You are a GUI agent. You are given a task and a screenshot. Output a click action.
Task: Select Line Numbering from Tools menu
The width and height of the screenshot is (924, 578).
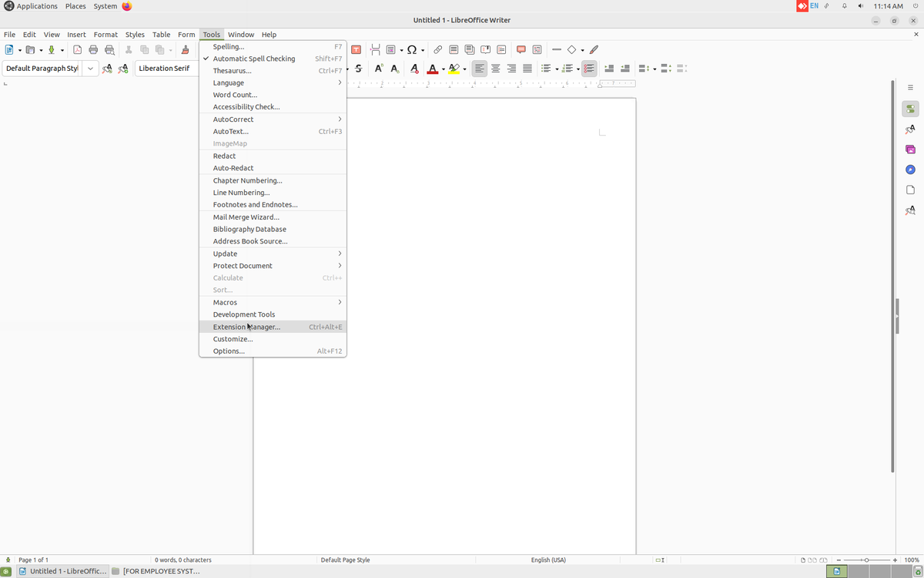[x=239, y=192]
